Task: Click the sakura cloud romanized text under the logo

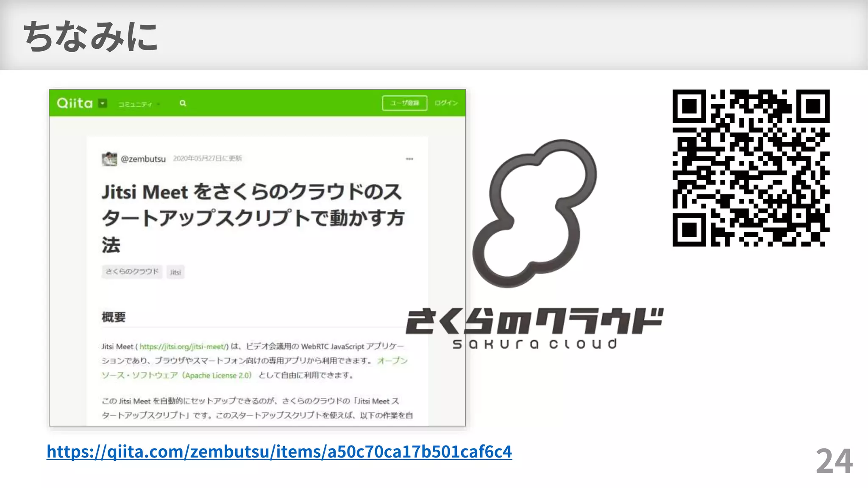Action: click(x=535, y=344)
